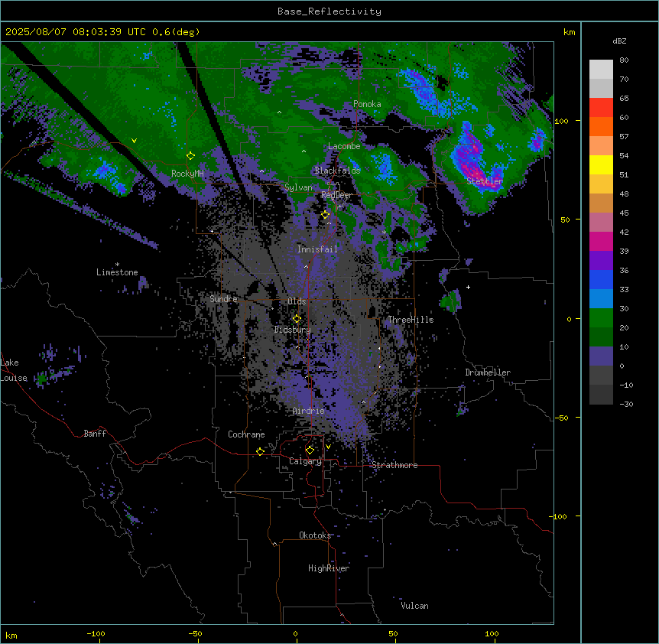Click the Olds city label

297,301
